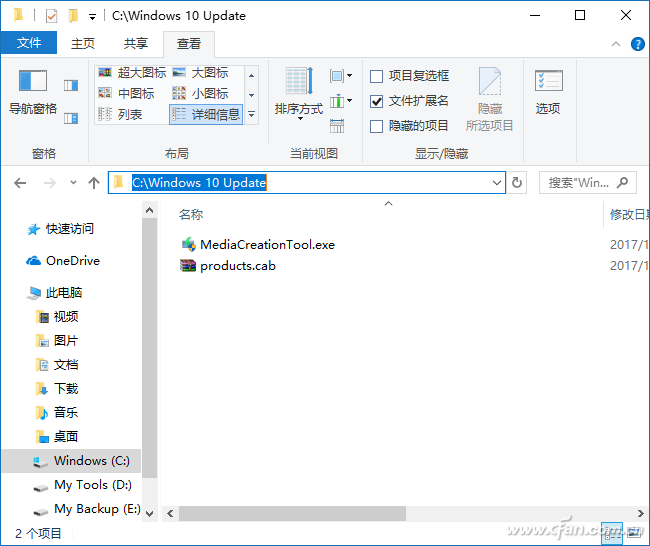Sort by 名称 Name column header

pos(191,215)
